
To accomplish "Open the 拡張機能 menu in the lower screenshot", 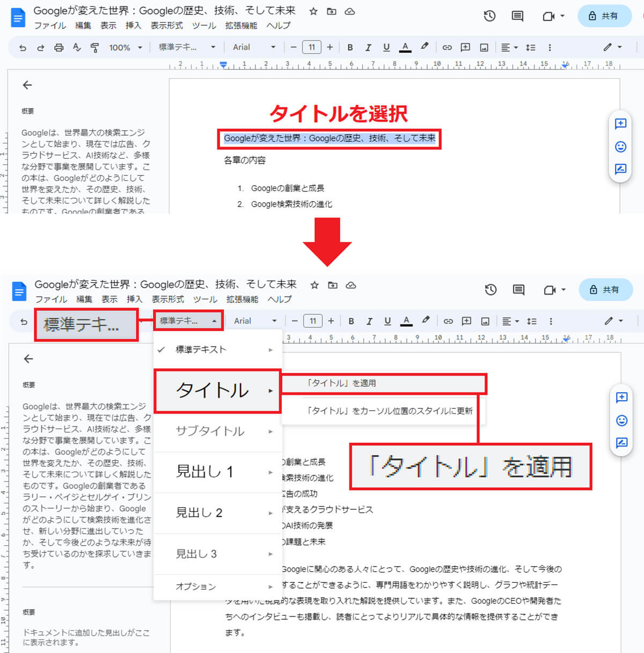I will [x=242, y=299].
